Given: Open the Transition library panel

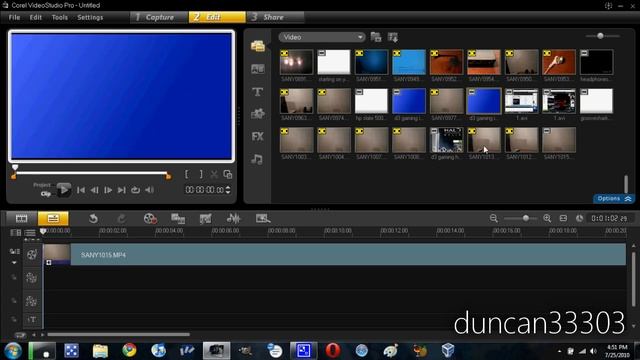Looking at the screenshot, I should point(258,69).
